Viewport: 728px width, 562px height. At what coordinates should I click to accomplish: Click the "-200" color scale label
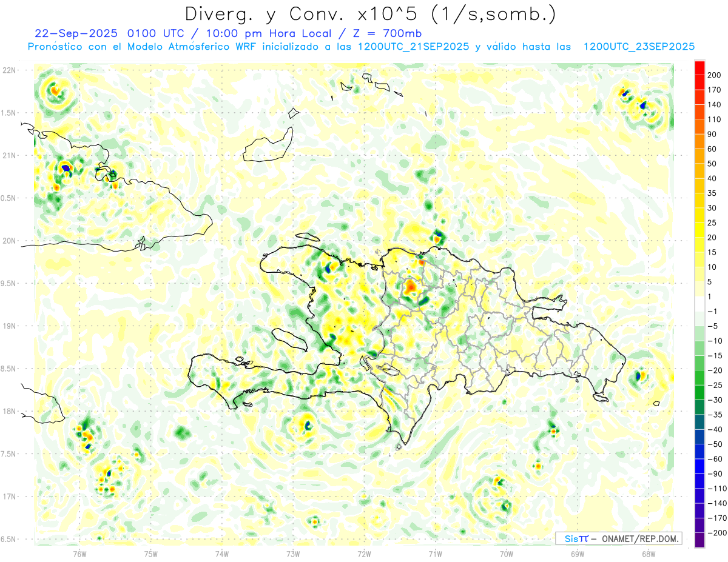click(715, 533)
